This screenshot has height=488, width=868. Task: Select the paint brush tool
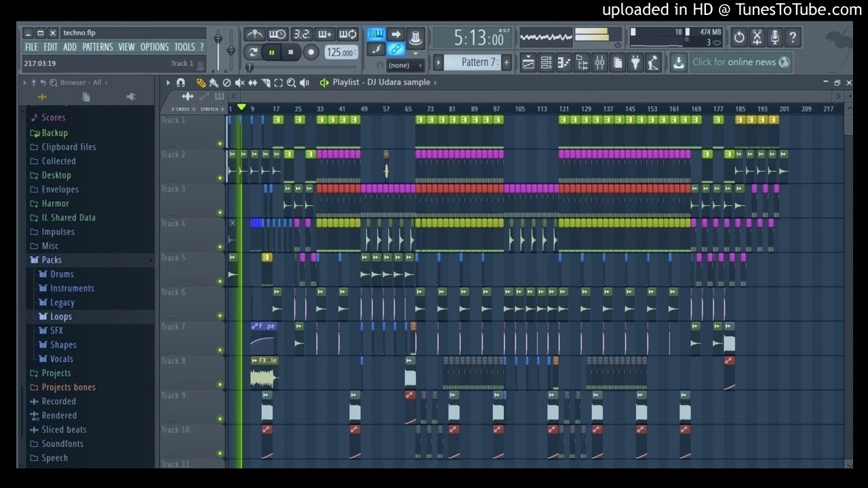pyautogui.click(x=214, y=83)
